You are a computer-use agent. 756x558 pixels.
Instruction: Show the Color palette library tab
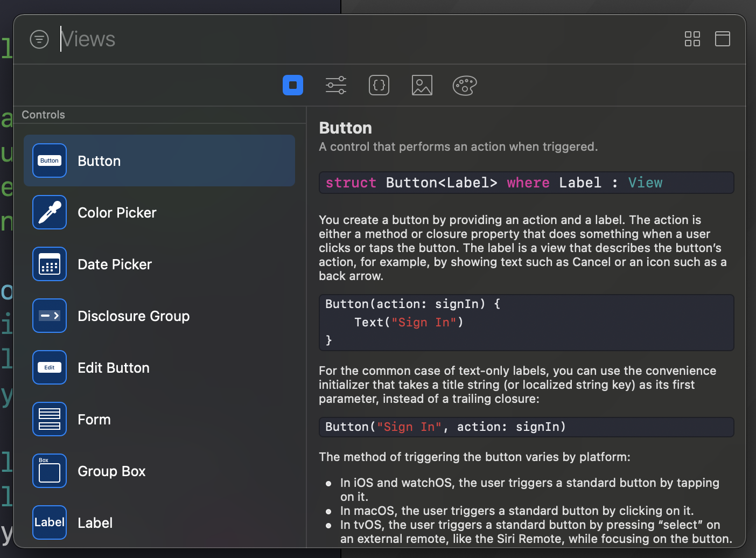(465, 85)
